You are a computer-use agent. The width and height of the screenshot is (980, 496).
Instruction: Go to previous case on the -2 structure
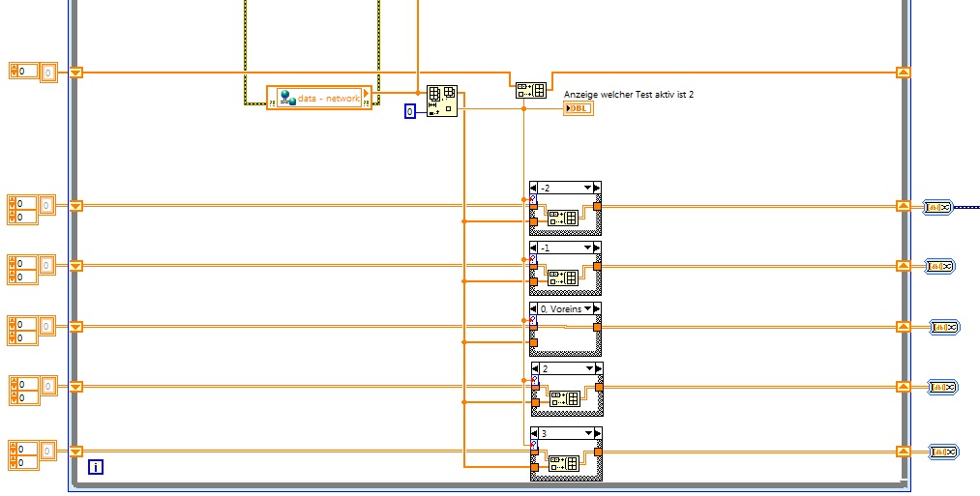534,188
